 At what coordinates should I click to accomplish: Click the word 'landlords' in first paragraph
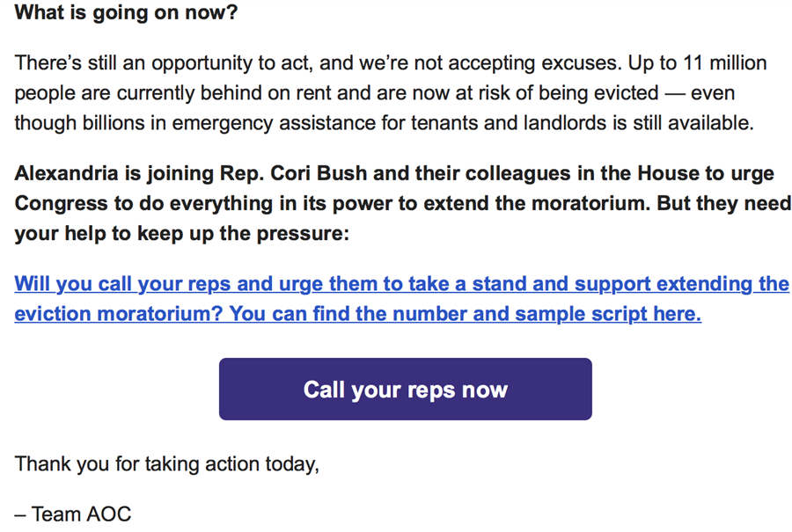pos(565,123)
